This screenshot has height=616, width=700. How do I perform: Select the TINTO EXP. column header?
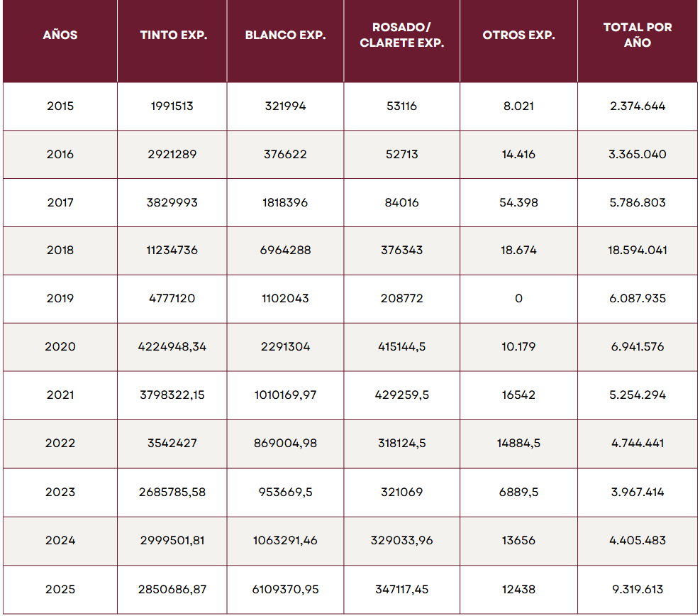pos(173,35)
